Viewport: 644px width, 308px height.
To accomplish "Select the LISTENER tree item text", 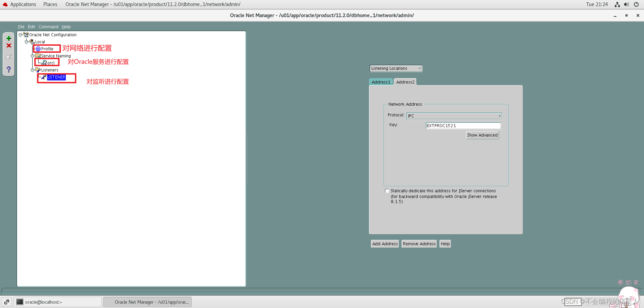I will (56, 77).
